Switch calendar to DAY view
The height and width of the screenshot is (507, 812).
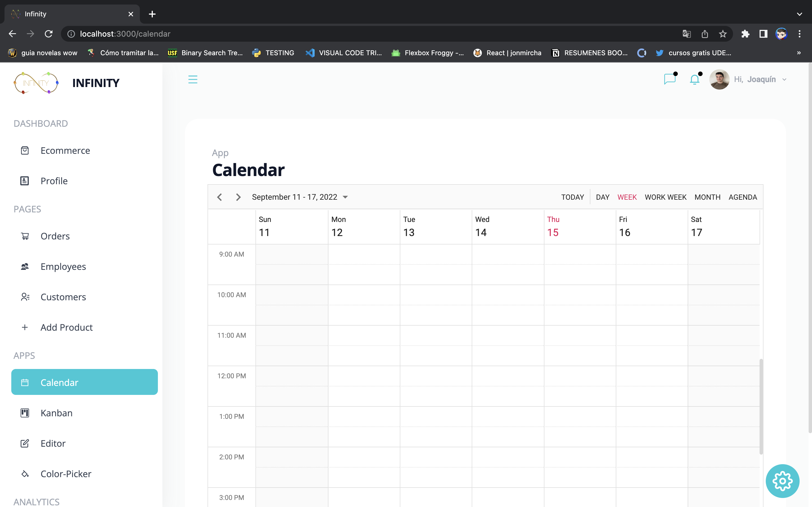tap(602, 197)
